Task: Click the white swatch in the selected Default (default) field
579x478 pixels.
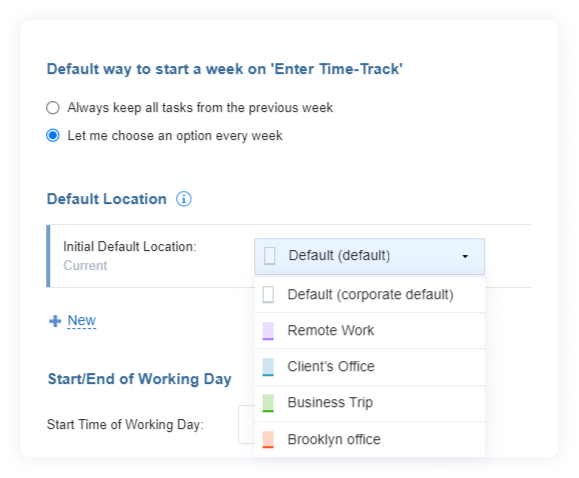Action: (x=270, y=256)
